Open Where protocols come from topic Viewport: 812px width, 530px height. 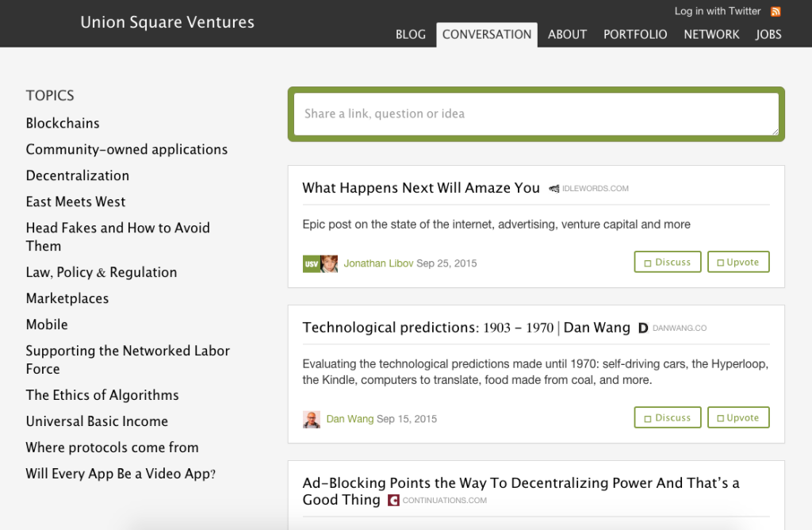pyautogui.click(x=113, y=447)
